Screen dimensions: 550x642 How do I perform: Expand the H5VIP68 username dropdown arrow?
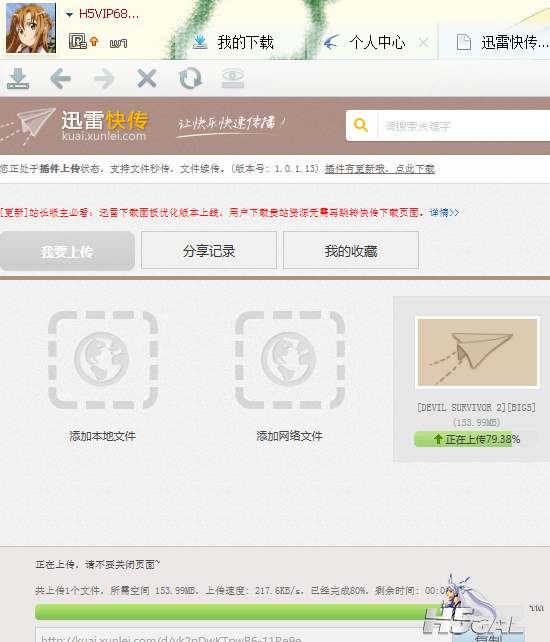tap(69, 15)
